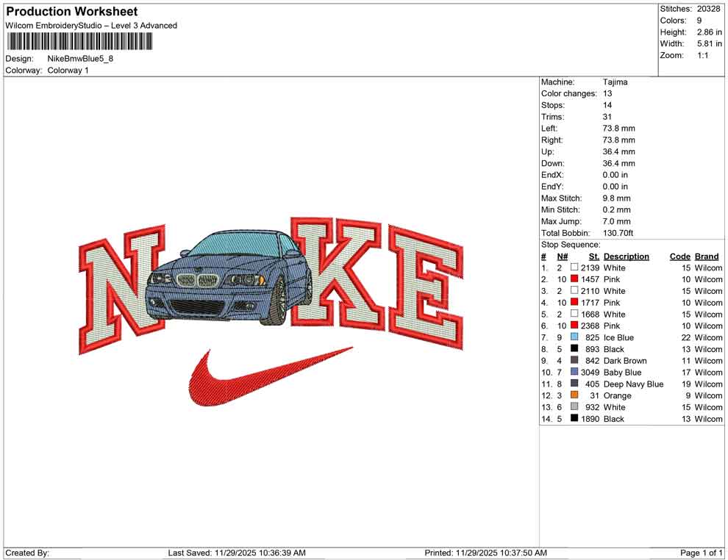The height and width of the screenshot is (560, 728).
Task: Select the Dark Brown swatch in stop 9
Action: (574, 360)
